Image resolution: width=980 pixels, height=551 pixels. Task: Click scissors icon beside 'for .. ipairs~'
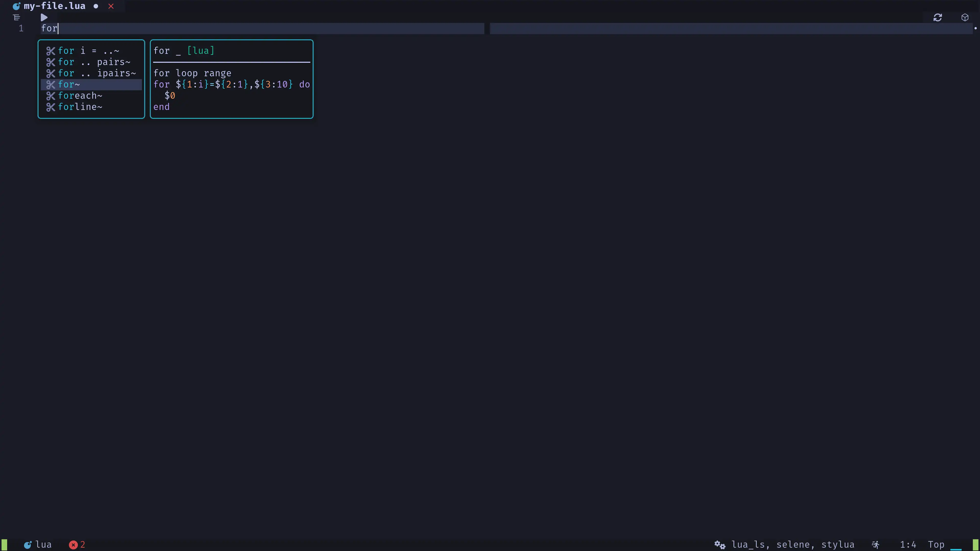pos(51,73)
